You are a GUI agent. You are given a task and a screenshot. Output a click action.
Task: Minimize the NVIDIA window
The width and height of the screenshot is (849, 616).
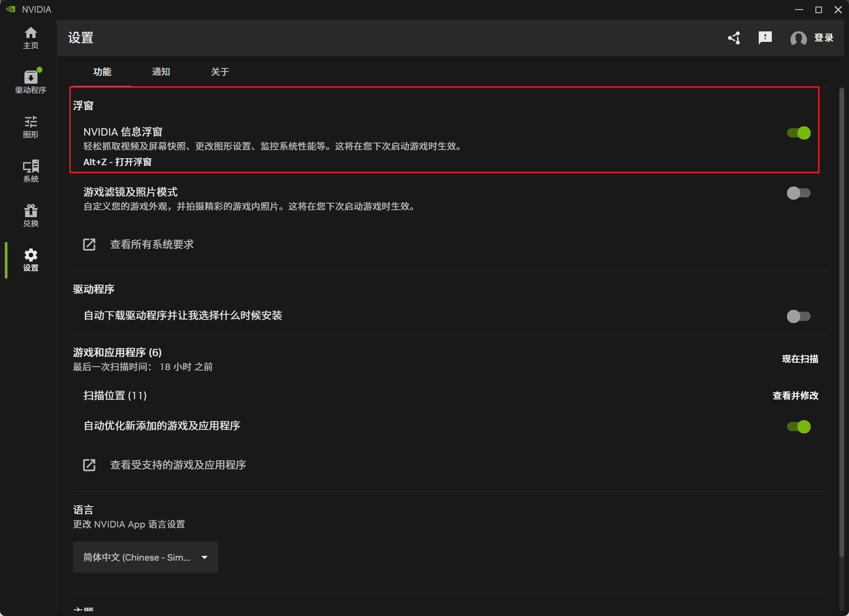tap(799, 10)
